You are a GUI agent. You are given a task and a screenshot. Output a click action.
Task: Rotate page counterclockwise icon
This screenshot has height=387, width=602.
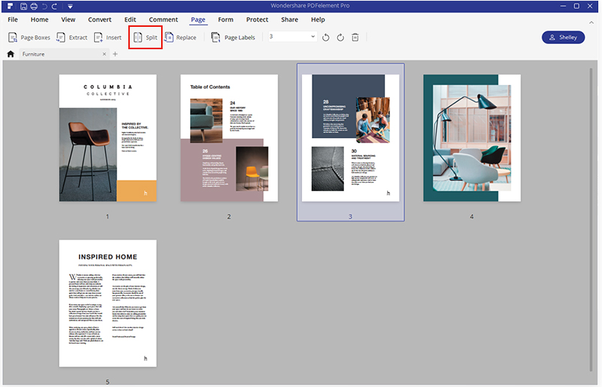[x=326, y=38]
